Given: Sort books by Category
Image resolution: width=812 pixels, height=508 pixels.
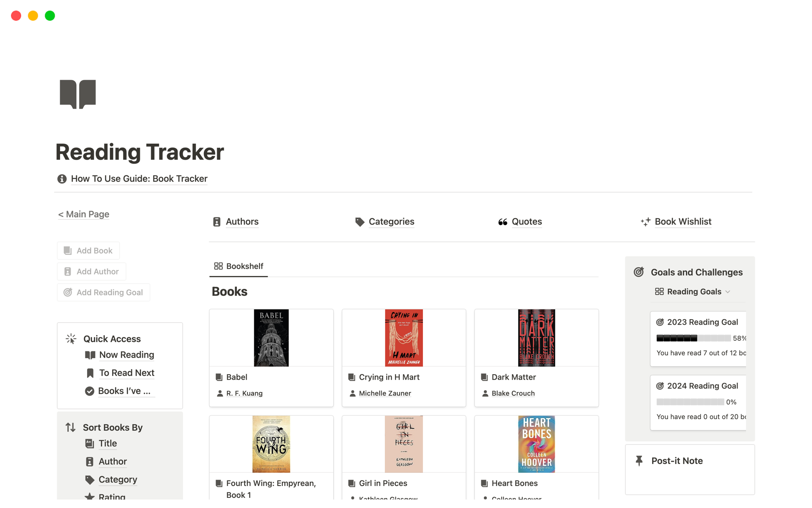Looking at the screenshot, I should [x=118, y=480].
